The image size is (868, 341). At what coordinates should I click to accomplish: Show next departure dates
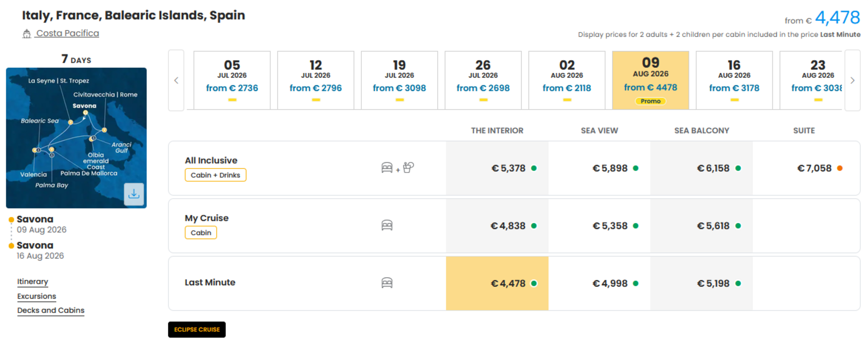(x=852, y=80)
